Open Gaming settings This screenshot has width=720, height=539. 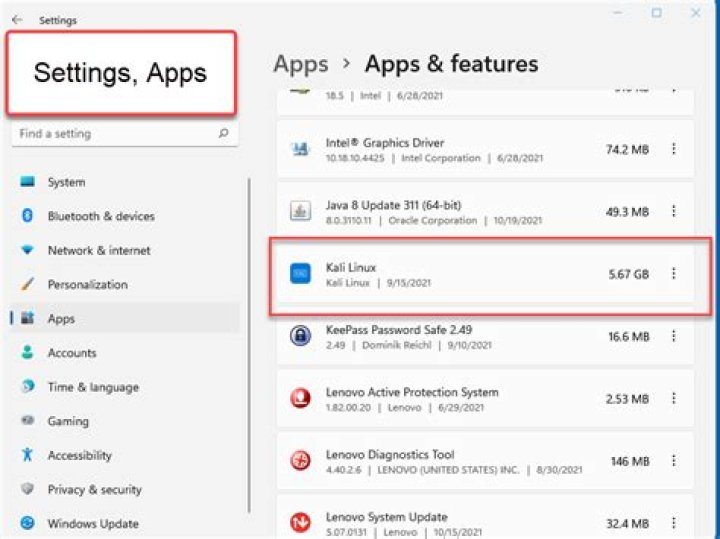[124, 421]
